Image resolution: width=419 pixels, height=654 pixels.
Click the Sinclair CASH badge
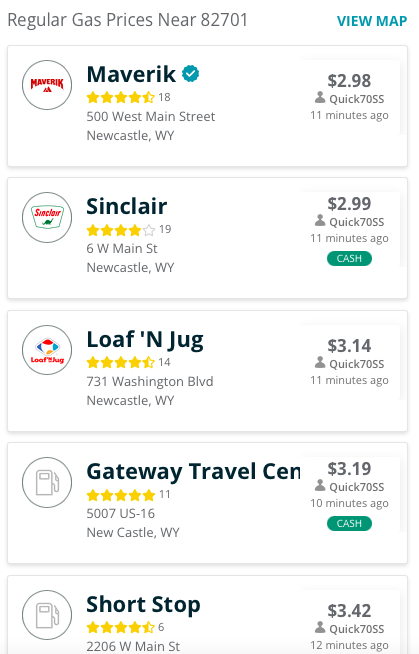click(349, 259)
